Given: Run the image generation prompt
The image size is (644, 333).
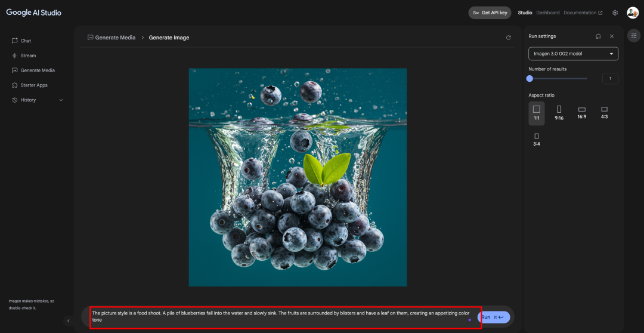Looking at the screenshot, I should (x=494, y=317).
